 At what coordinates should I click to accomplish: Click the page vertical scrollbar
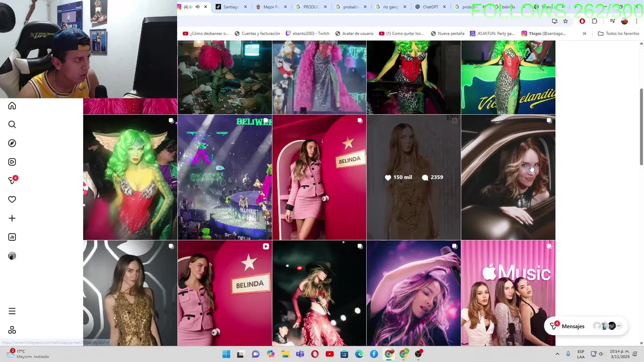(x=641, y=127)
